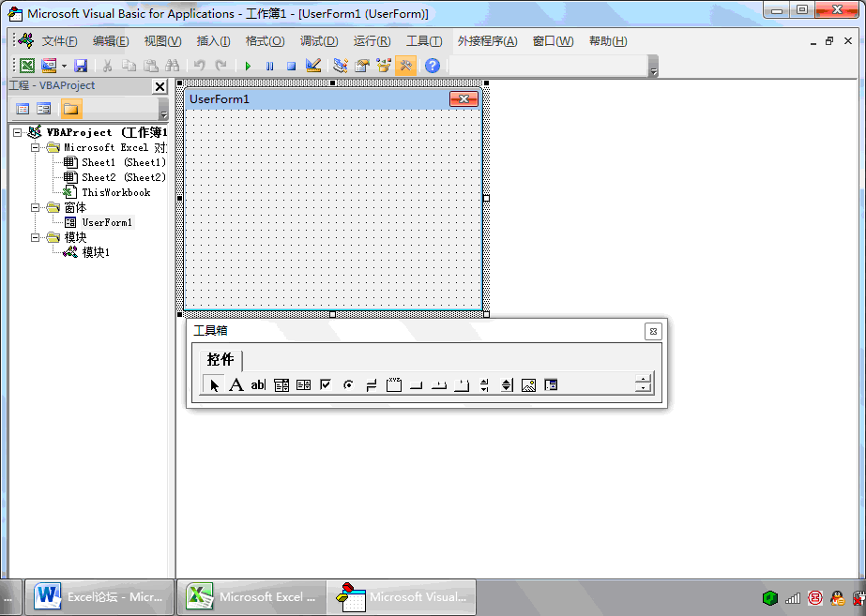Click the Reset stop button
The height and width of the screenshot is (616, 866).
click(291, 67)
